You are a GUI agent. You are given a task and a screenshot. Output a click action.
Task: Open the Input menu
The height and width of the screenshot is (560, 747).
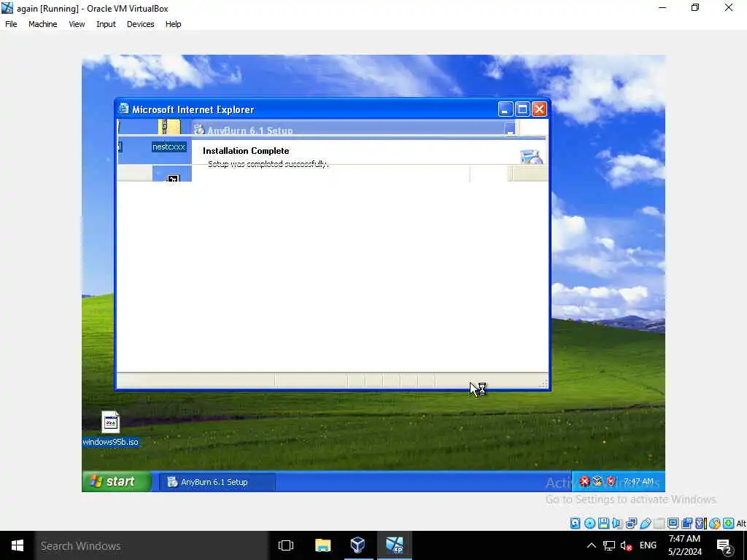click(106, 24)
